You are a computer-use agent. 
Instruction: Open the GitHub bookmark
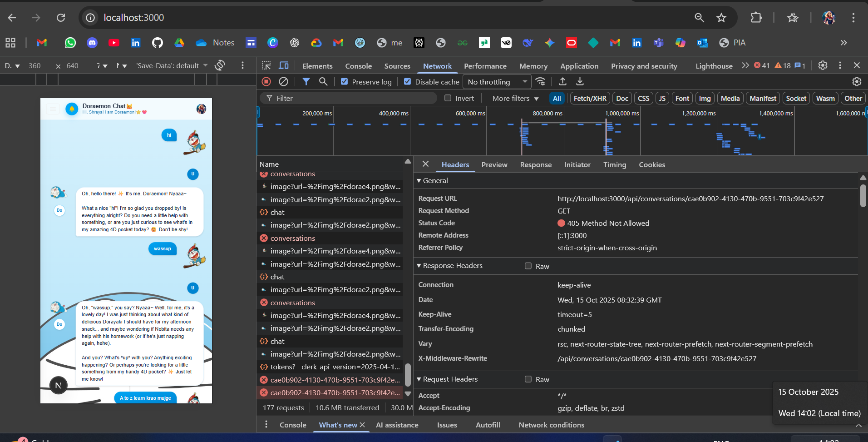click(x=158, y=43)
